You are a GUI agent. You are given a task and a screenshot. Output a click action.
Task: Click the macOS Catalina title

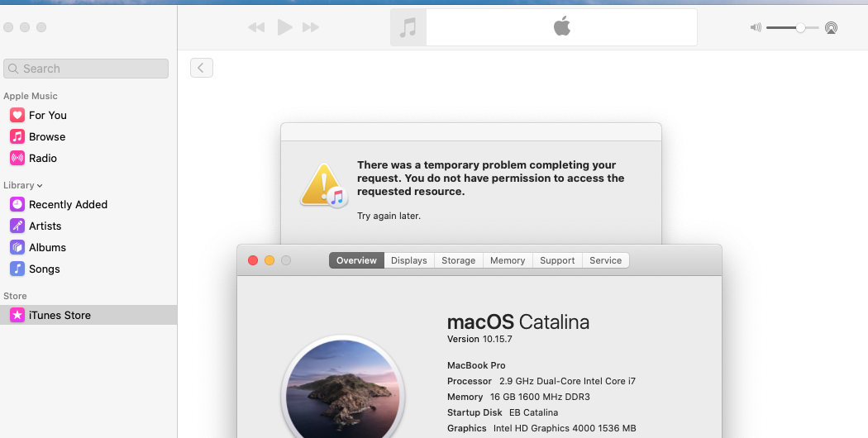click(x=518, y=321)
